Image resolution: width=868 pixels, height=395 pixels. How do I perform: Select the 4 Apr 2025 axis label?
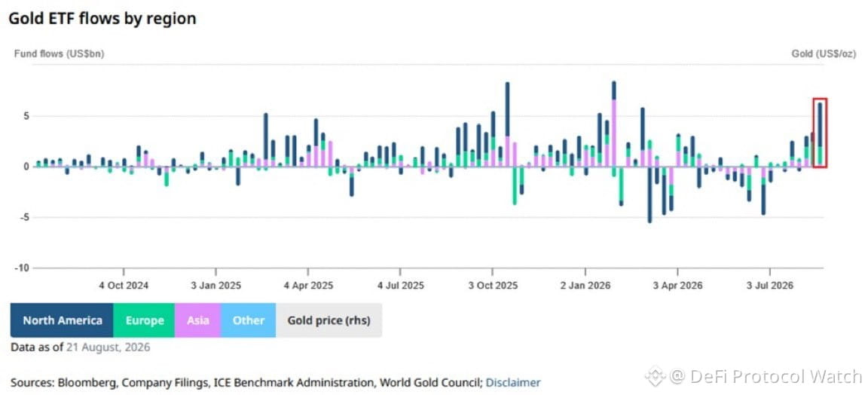(x=308, y=286)
